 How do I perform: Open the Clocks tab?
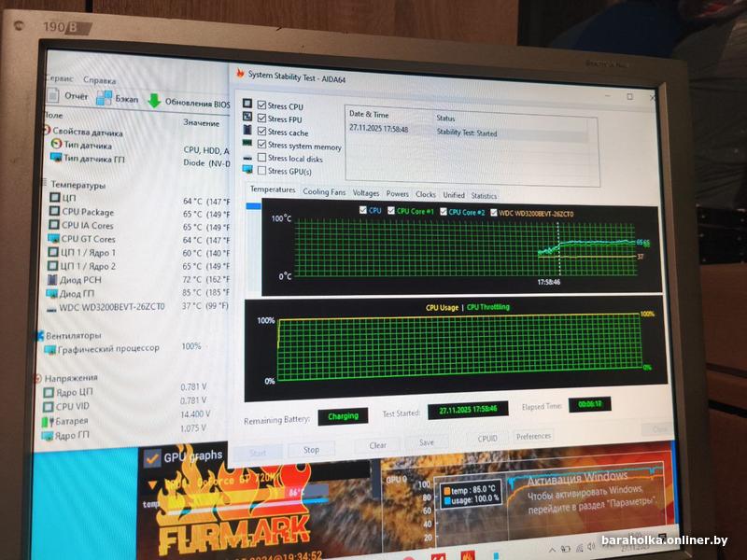(x=426, y=194)
